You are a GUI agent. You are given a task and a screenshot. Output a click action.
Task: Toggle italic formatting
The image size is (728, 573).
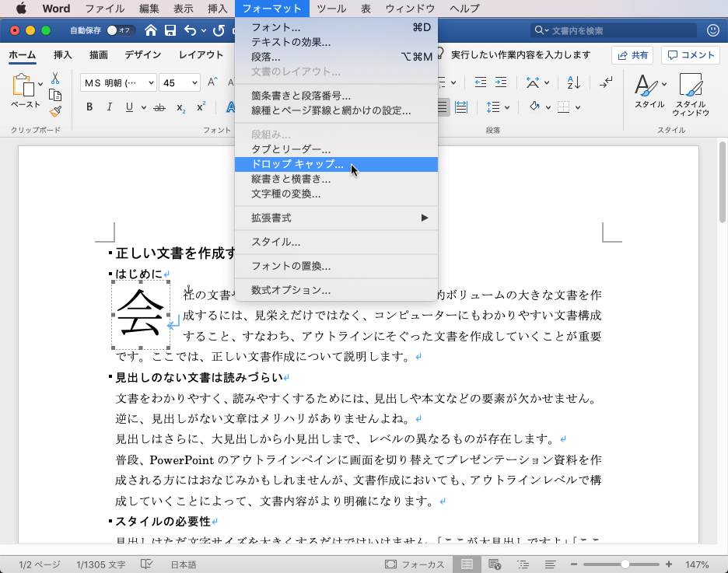point(109,107)
